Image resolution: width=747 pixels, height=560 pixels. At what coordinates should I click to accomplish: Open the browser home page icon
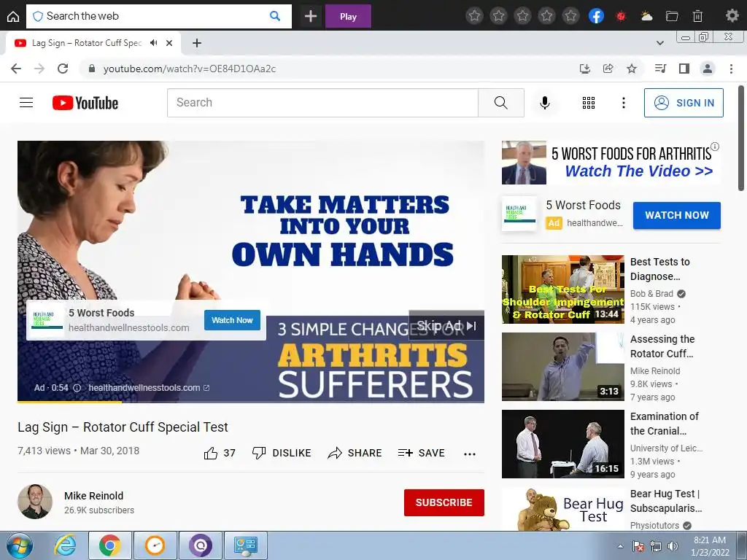[x=13, y=17]
